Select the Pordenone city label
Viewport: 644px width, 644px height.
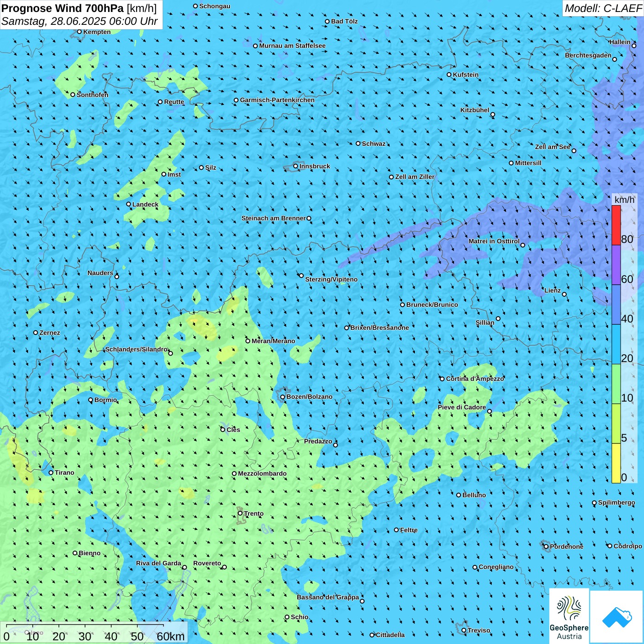coord(567,547)
